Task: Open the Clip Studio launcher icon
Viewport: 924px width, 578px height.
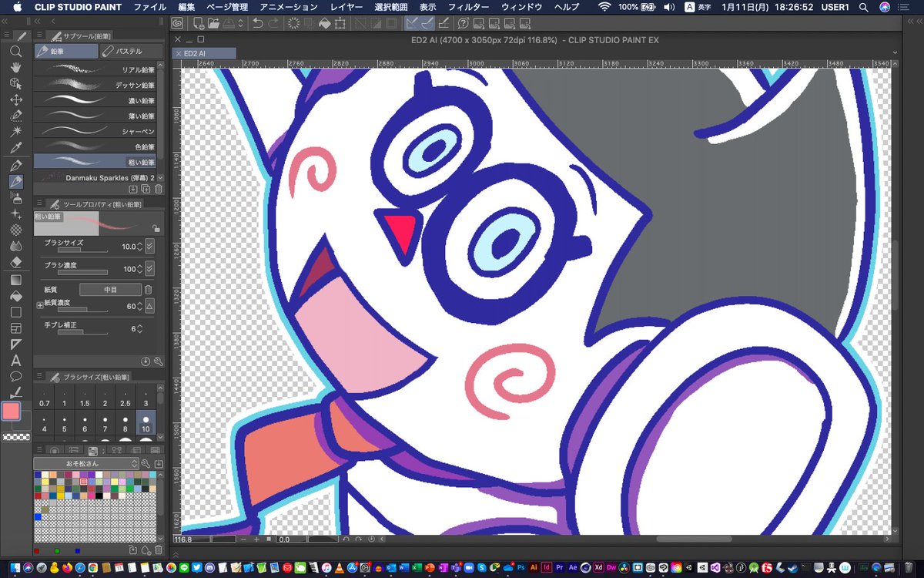Action: 178,23
